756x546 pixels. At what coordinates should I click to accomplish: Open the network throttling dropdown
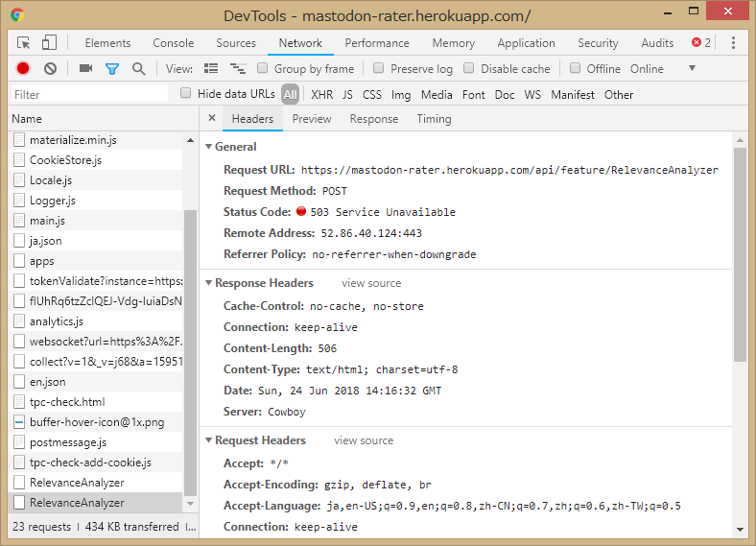[x=692, y=68]
